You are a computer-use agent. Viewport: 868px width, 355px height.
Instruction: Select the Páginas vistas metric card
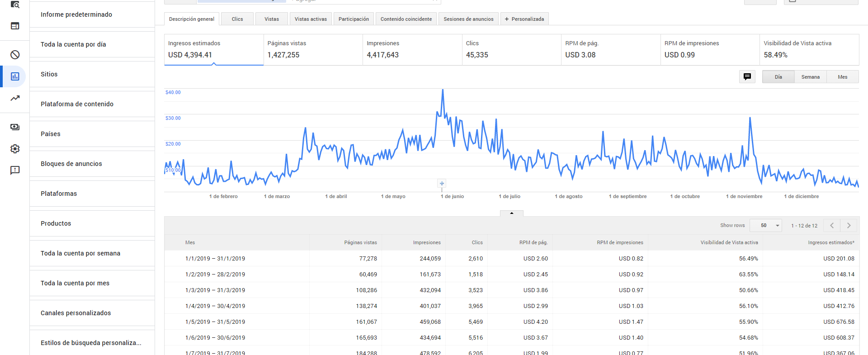[313, 50]
